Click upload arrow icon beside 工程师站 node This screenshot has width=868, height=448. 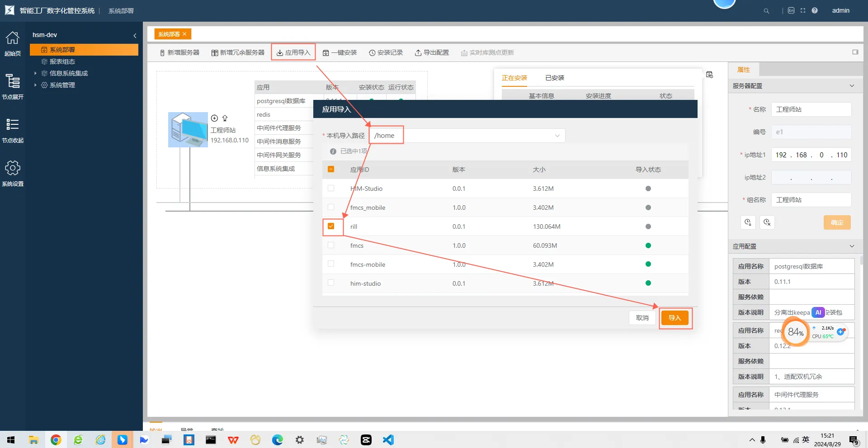tap(225, 118)
